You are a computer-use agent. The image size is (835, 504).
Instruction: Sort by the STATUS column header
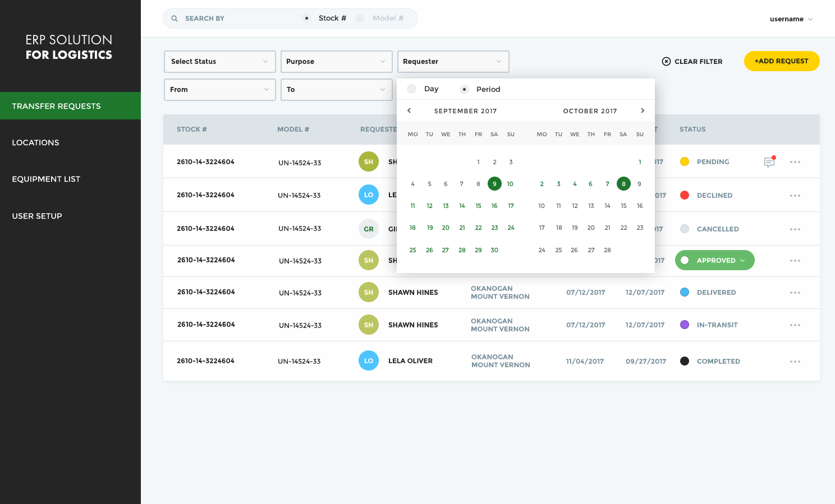pos(692,130)
